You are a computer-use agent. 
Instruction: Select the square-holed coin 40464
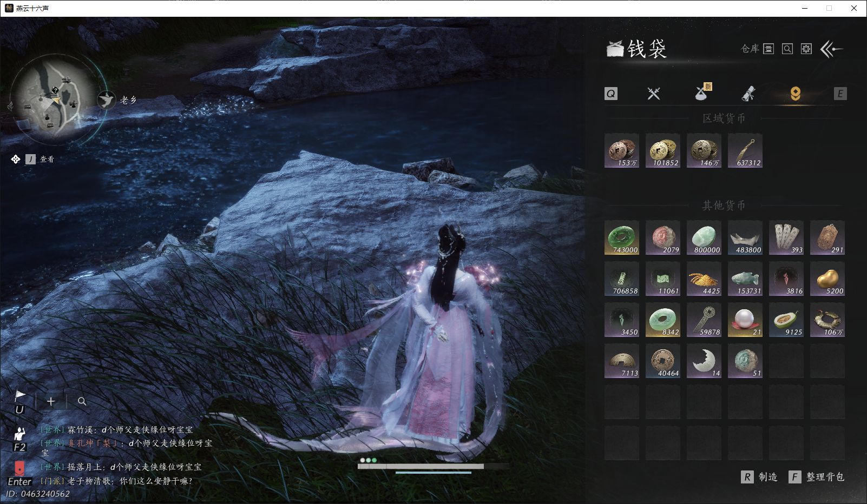(x=663, y=361)
